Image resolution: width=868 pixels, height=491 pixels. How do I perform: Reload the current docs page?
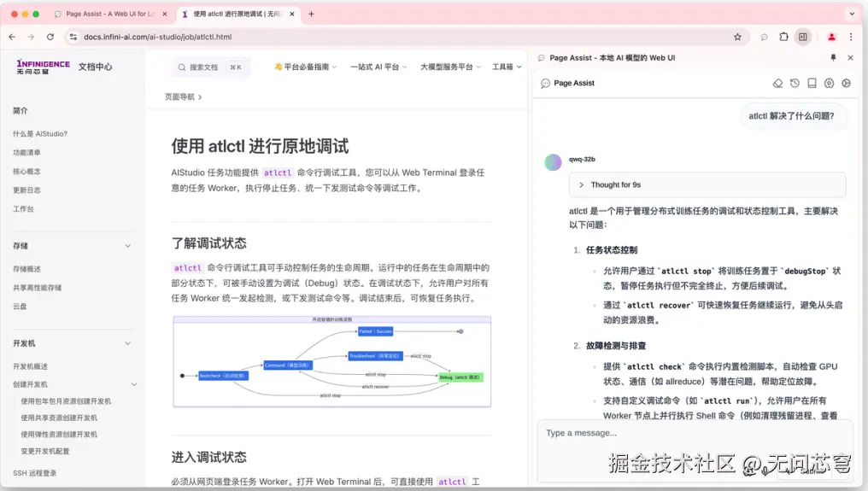tap(50, 37)
